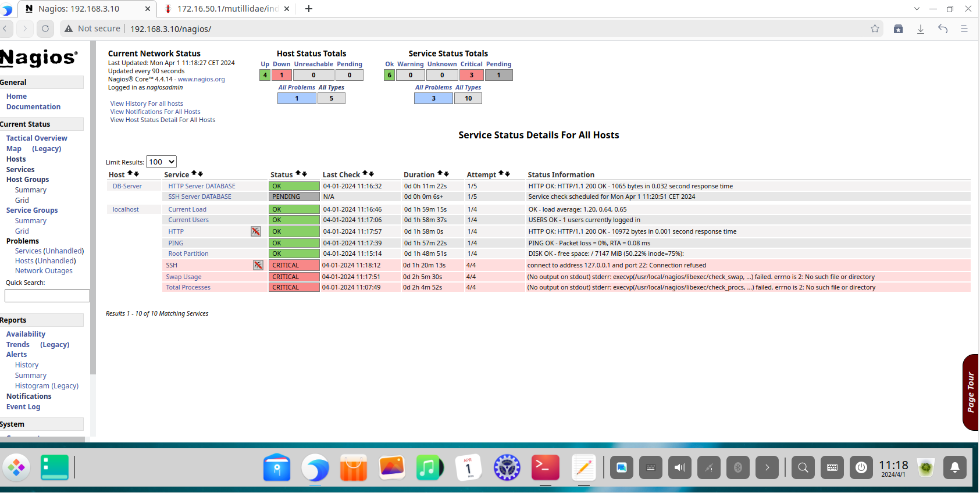Bookmark this page using the star icon
The width and height of the screenshot is (980, 493).
tap(875, 28)
